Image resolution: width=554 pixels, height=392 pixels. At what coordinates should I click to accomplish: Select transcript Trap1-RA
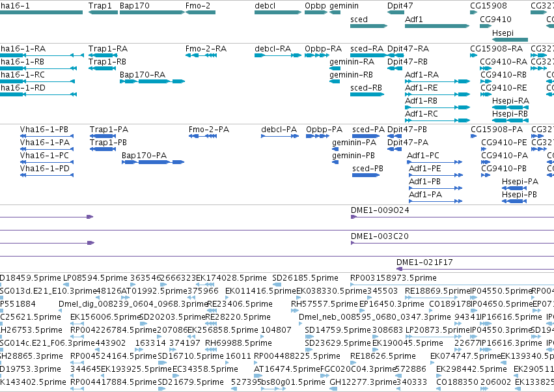(103, 55)
